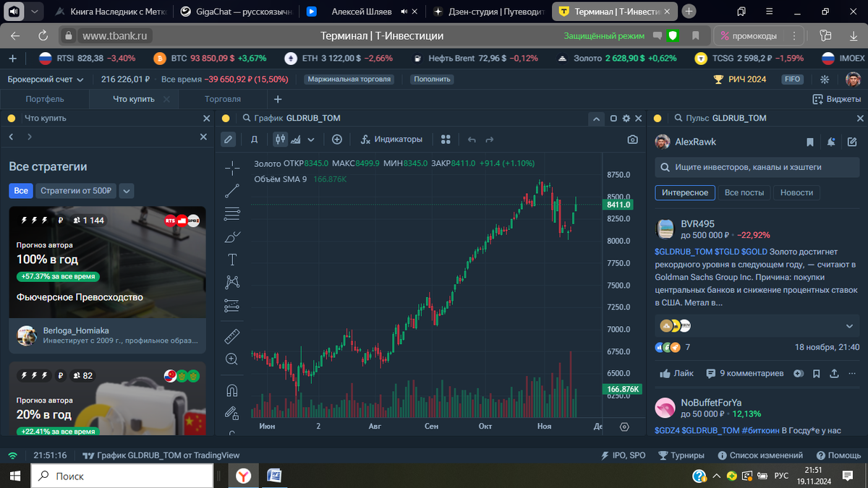The width and height of the screenshot is (868, 488).
Task: Select the candlestick chart type
Action: [x=281, y=140]
